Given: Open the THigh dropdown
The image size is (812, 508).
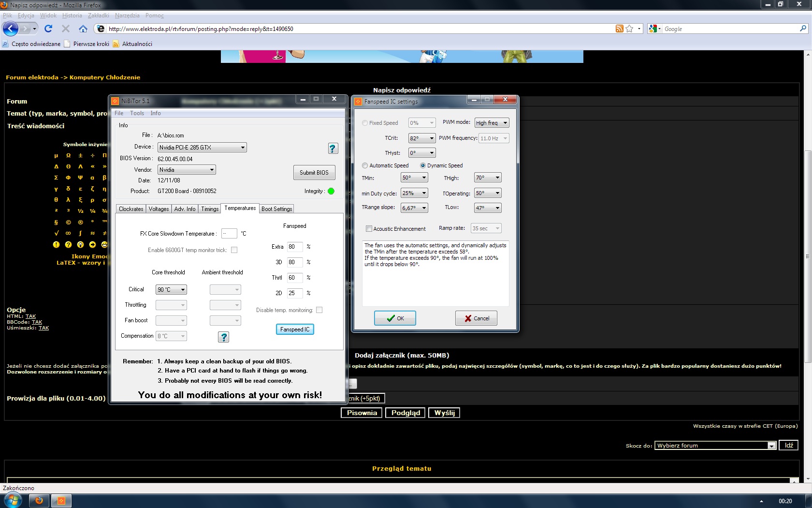Looking at the screenshot, I should (488, 178).
